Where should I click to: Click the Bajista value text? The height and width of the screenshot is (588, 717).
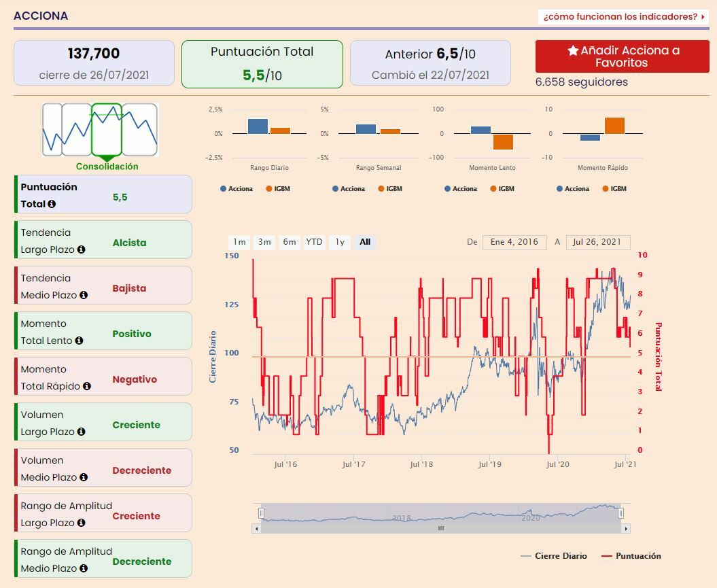coord(129,288)
